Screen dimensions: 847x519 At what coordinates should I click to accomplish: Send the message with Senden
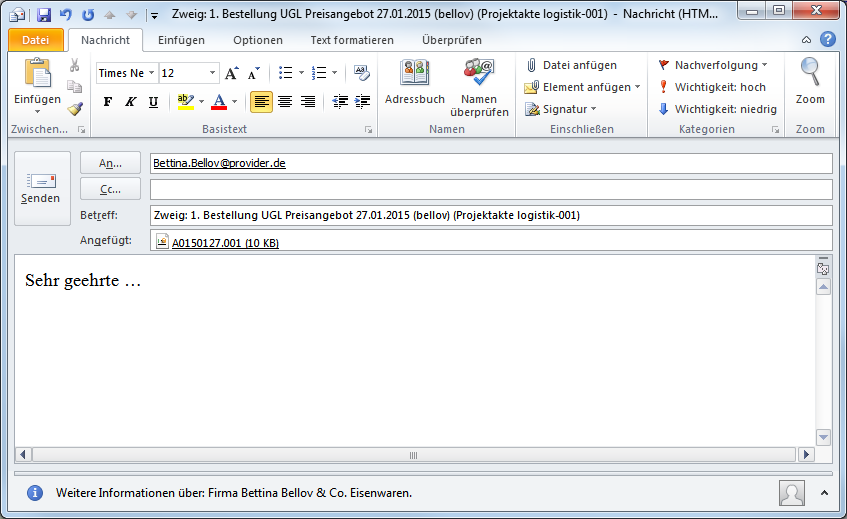42,188
